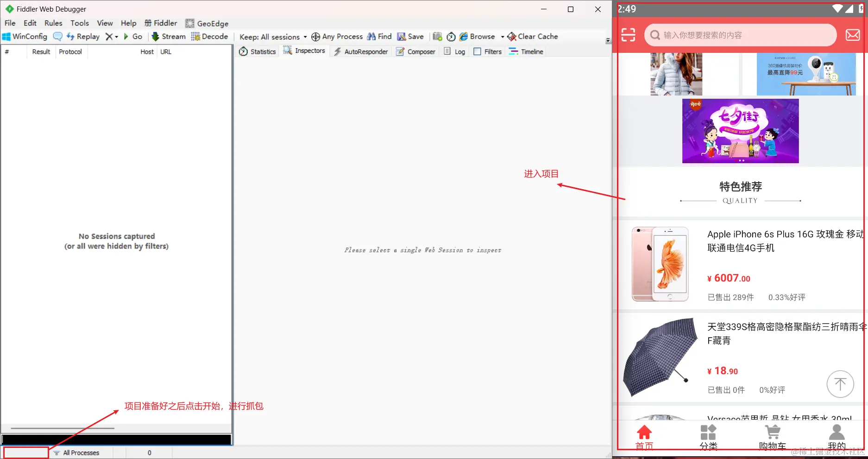Sort sessions by Protocol column
The image size is (868, 459).
pyautogui.click(x=70, y=52)
